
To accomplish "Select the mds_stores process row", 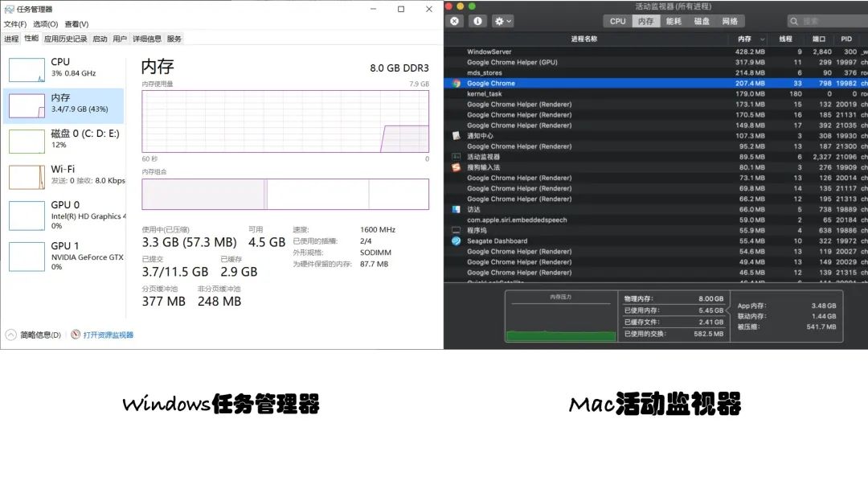I will pos(656,72).
